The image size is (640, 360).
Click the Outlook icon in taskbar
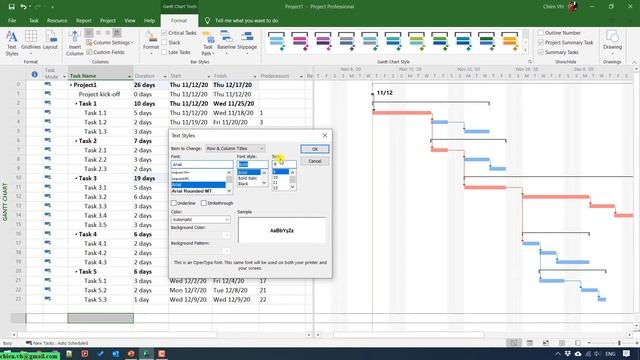click(x=116, y=353)
